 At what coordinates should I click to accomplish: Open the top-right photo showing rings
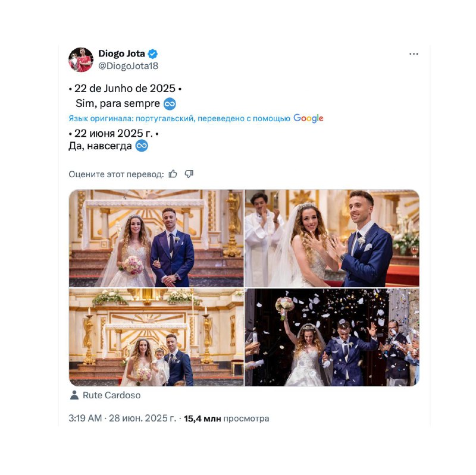pos(332,238)
